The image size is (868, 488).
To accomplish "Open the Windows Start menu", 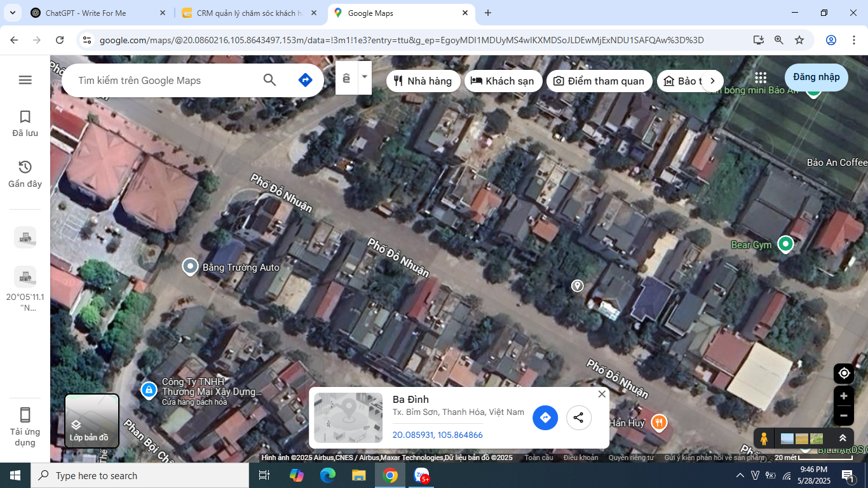I will pos(15,475).
